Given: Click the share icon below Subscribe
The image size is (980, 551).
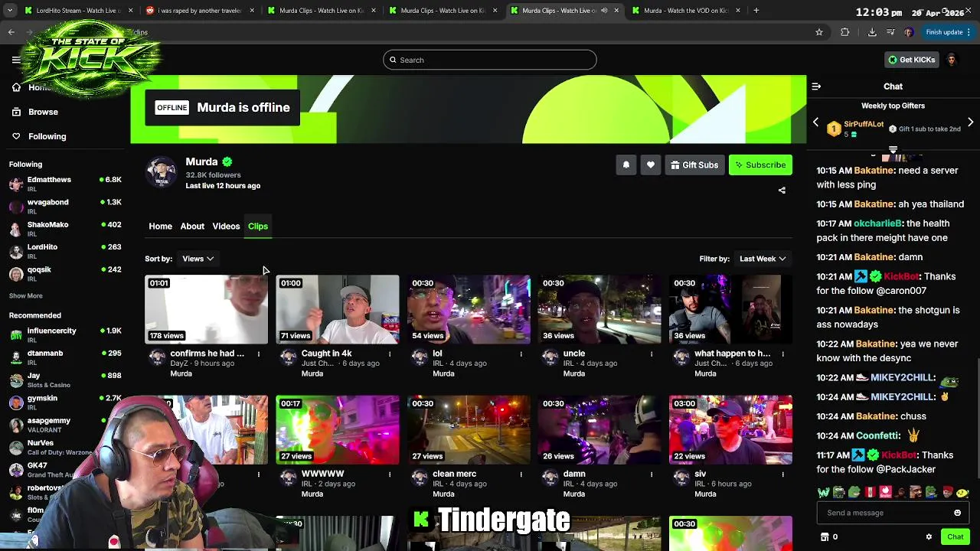Looking at the screenshot, I should point(782,190).
